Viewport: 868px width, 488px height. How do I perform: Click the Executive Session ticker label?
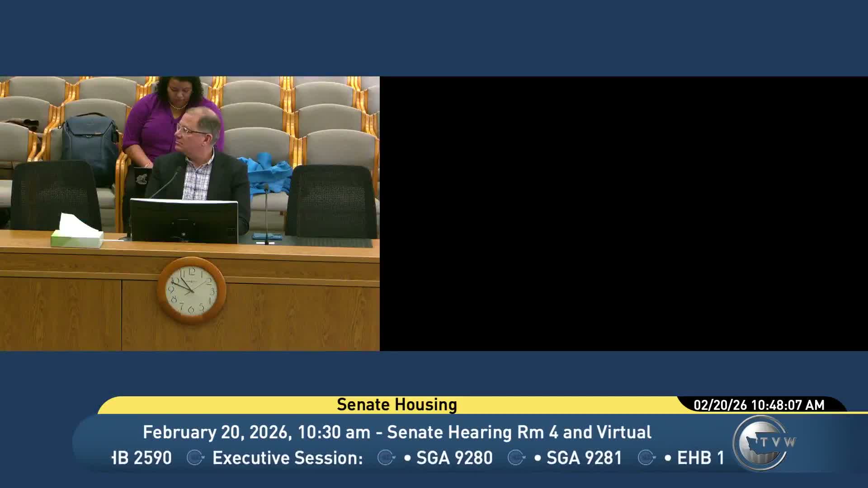pos(288,458)
